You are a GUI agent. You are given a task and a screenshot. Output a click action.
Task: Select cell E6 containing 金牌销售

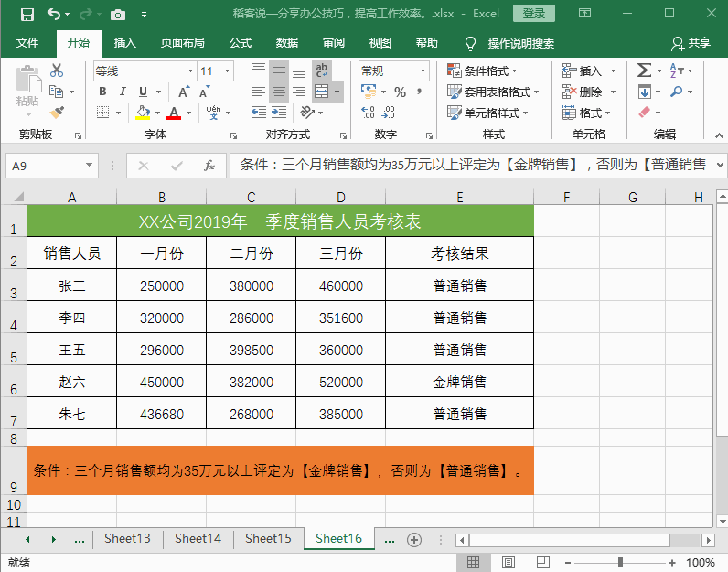click(x=459, y=382)
